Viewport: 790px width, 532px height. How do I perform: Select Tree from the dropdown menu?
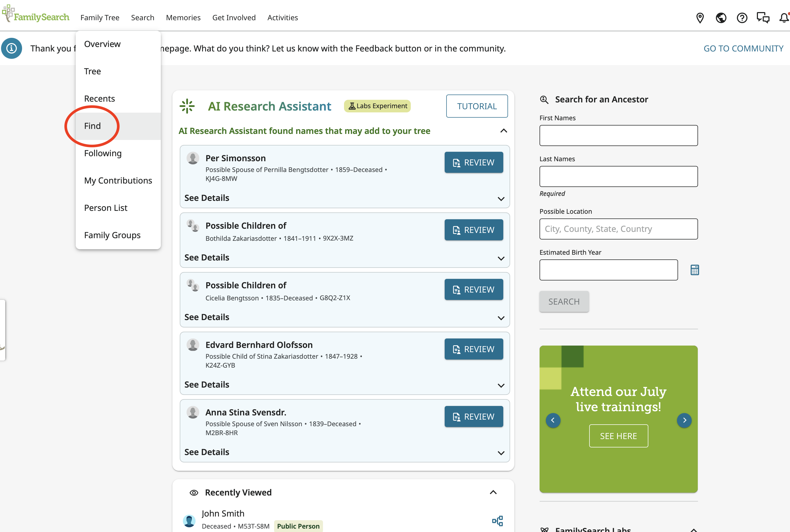pyautogui.click(x=118, y=71)
